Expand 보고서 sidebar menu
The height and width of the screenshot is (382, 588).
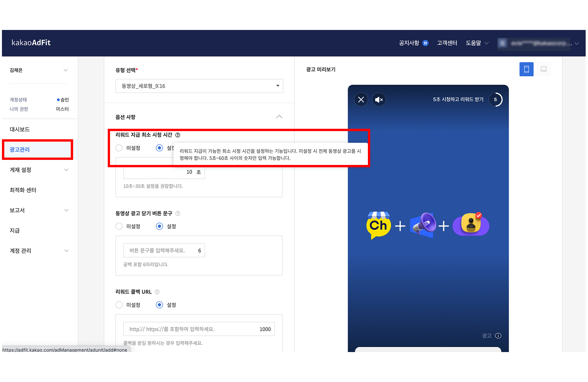(39, 210)
